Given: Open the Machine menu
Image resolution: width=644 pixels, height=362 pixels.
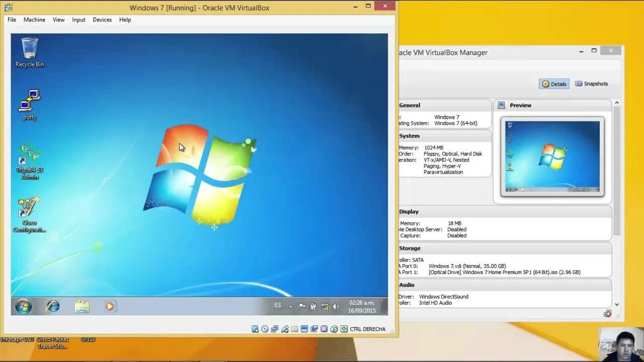Looking at the screenshot, I should [x=34, y=20].
